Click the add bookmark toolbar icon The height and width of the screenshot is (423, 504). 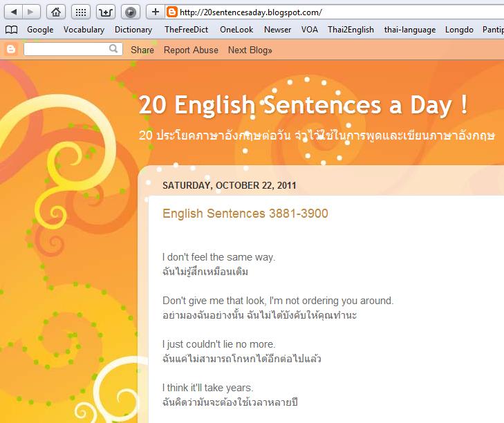[105, 12]
